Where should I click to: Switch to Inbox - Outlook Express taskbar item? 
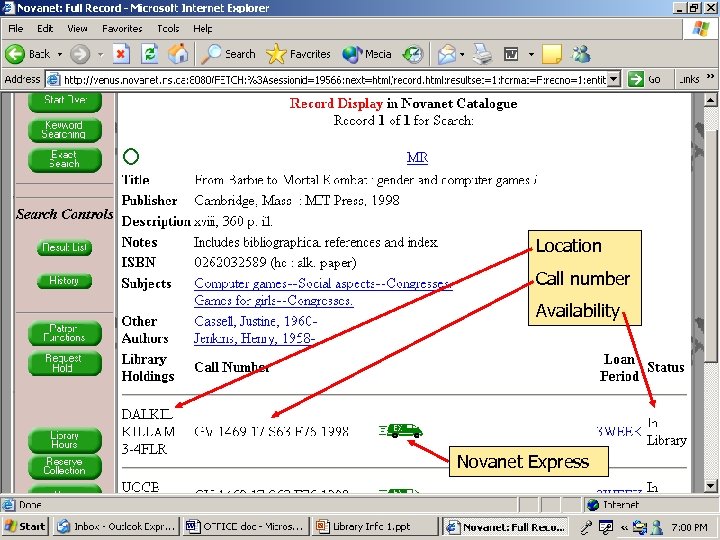tap(117, 526)
